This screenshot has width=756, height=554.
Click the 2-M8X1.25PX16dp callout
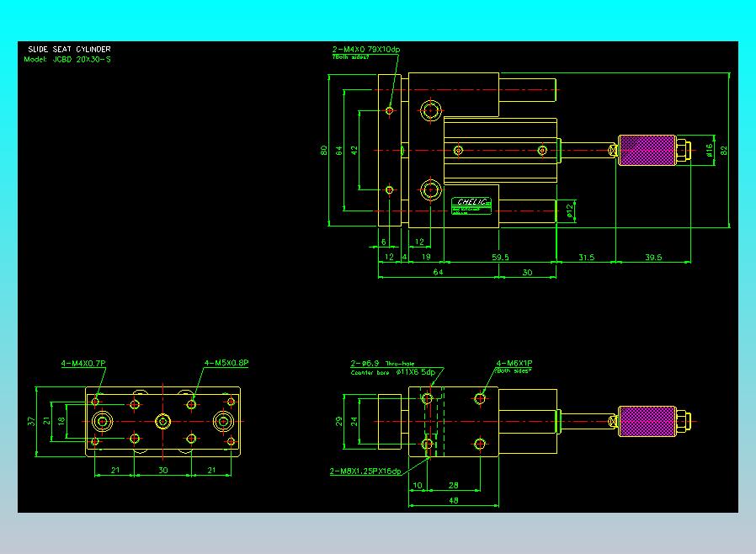pos(365,471)
